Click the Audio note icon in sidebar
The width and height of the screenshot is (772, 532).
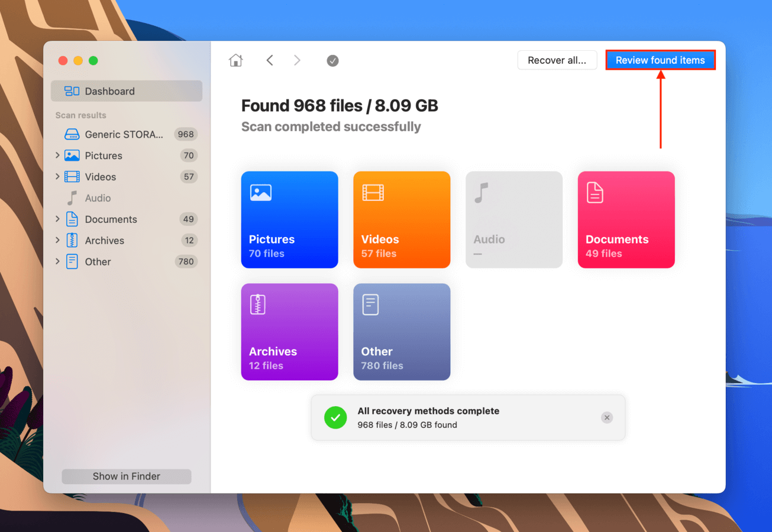point(72,198)
